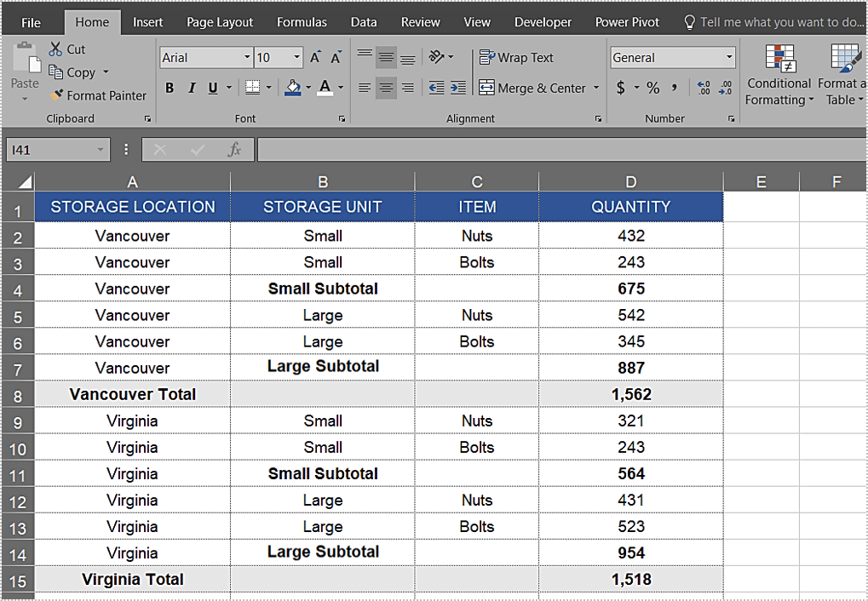868x601 pixels.
Task: Toggle middle vertical alignment
Action: [385, 57]
